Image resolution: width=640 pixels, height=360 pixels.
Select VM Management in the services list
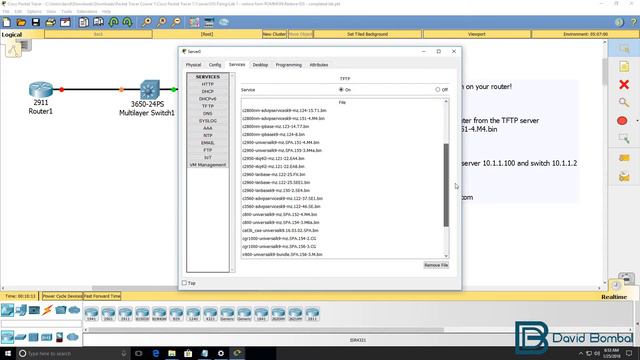pos(208,165)
